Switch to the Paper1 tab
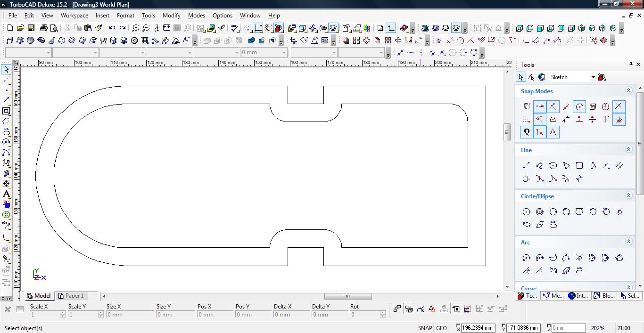Image resolution: width=644 pixels, height=333 pixels. [71, 296]
